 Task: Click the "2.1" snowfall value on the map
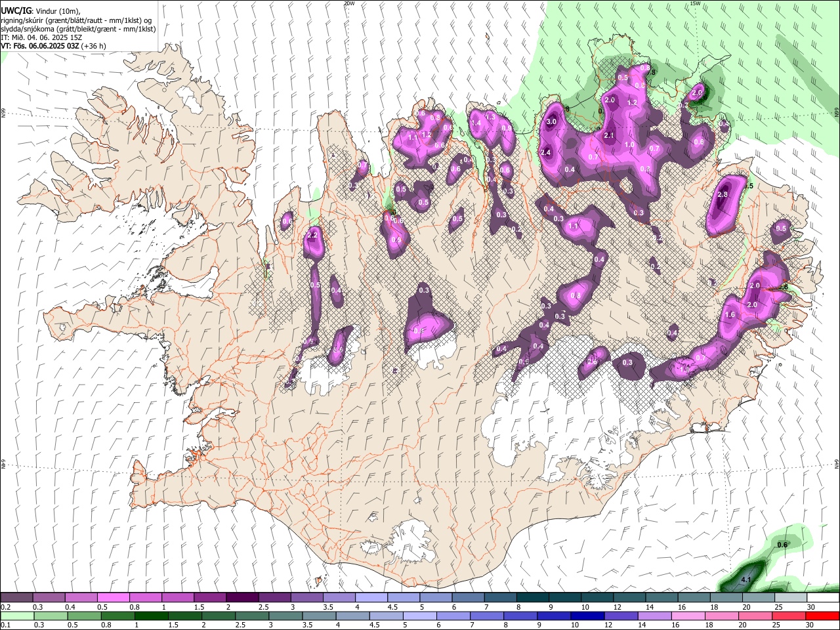[608, 135]
